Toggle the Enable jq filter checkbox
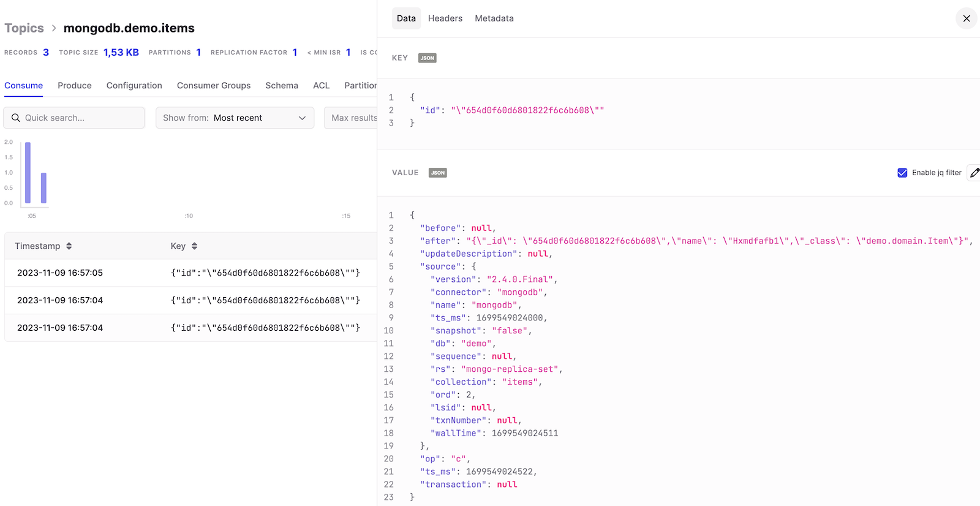 (902, 173)
